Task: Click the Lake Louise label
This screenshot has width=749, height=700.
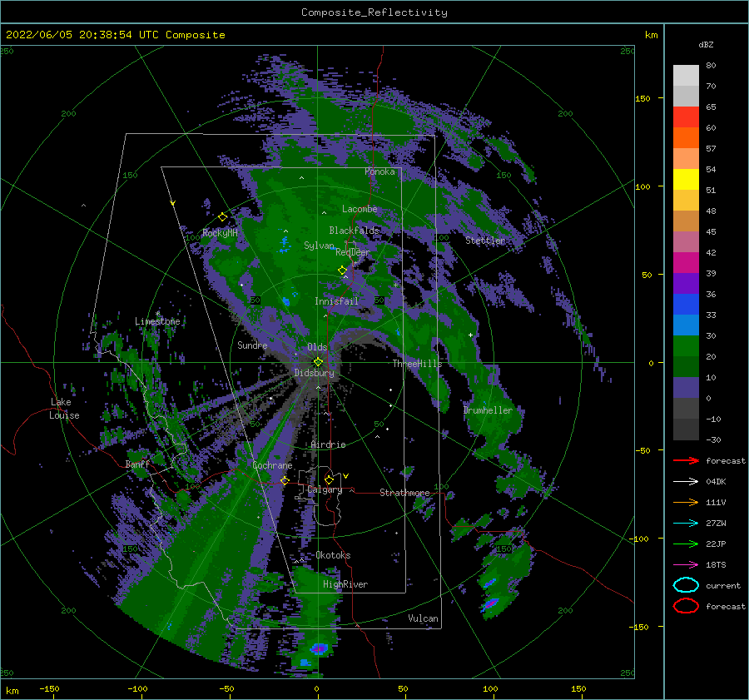Action: (64, 409)
